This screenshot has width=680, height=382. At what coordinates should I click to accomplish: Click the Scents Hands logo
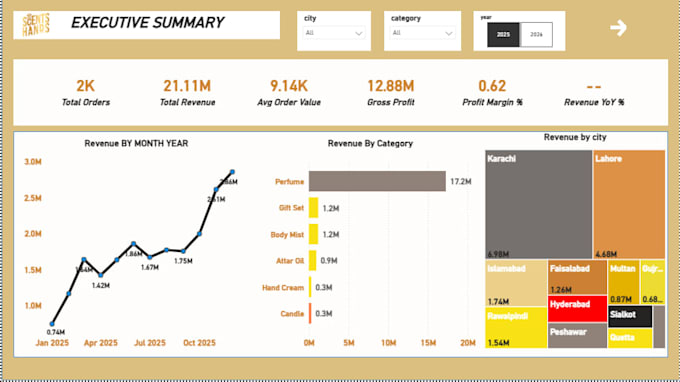click(x=36, y=25)
